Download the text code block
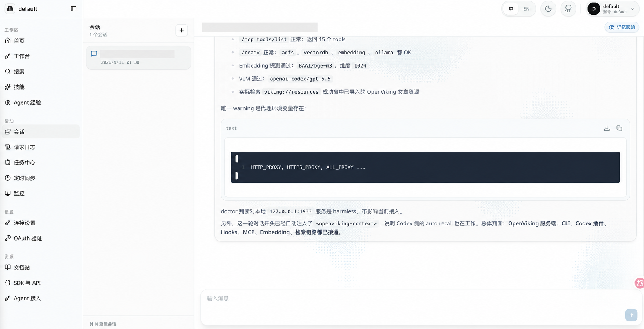 607,128
